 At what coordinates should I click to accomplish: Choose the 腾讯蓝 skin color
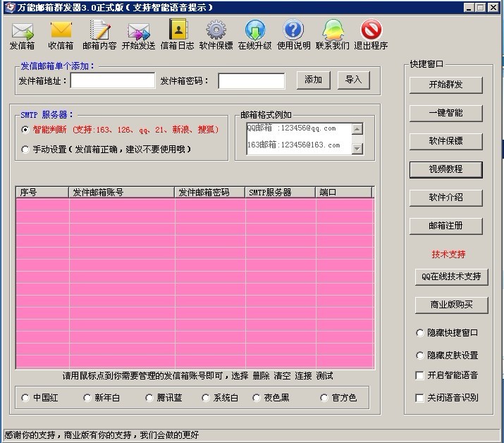tap(149, 398)
